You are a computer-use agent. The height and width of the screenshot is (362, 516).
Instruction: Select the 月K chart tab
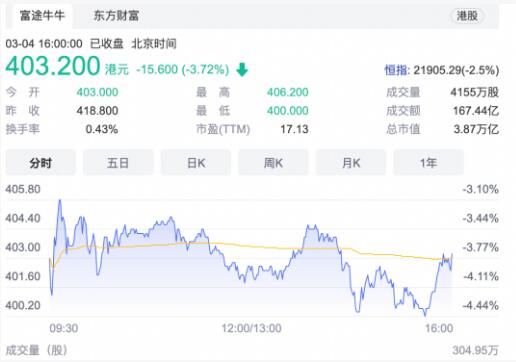click(351, 163)
